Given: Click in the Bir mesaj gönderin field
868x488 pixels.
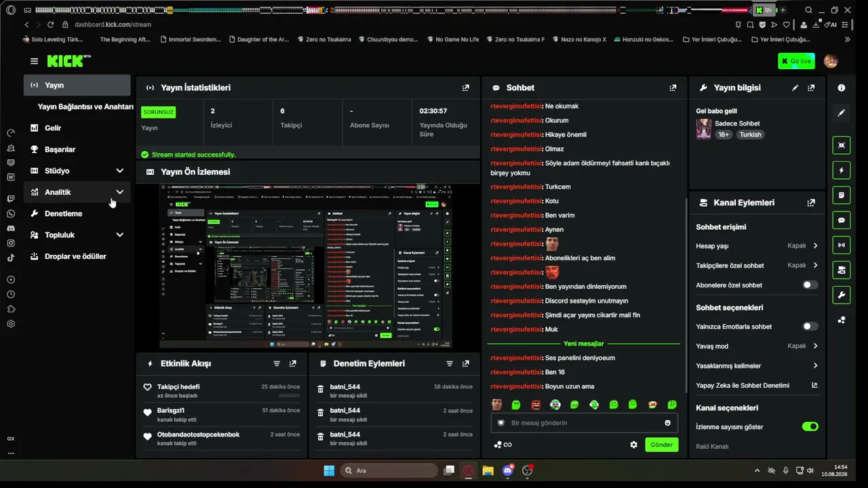Looking at the screenshot, I should click(x=584, y=423).
